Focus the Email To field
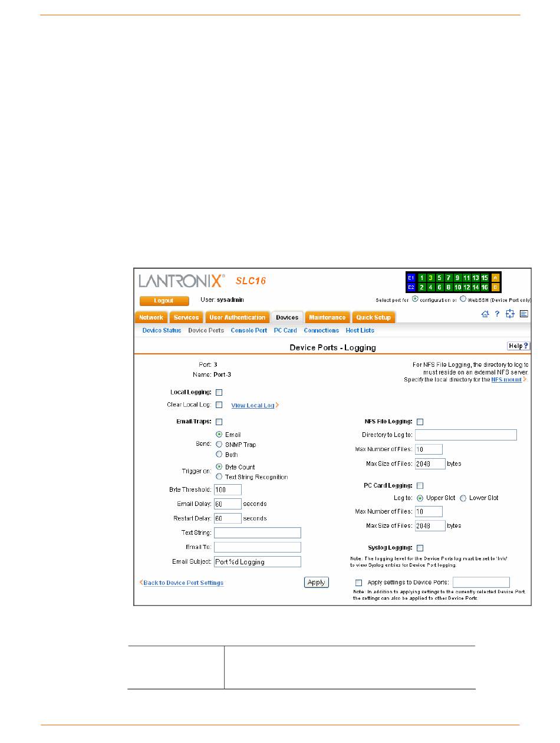 tap(258, 547)
